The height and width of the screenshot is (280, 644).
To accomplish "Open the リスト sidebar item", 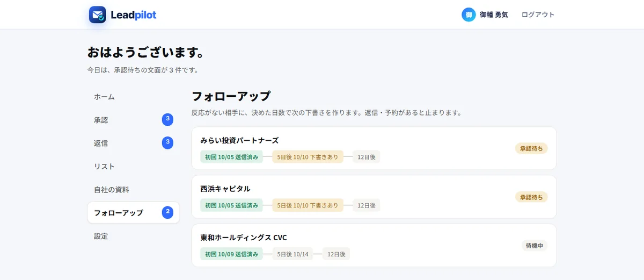I will point(133,167).
